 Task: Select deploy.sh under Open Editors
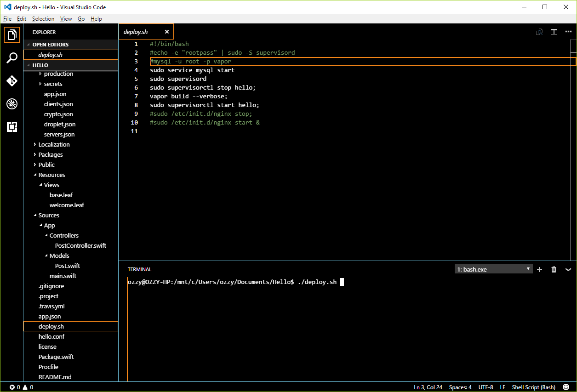71,55
